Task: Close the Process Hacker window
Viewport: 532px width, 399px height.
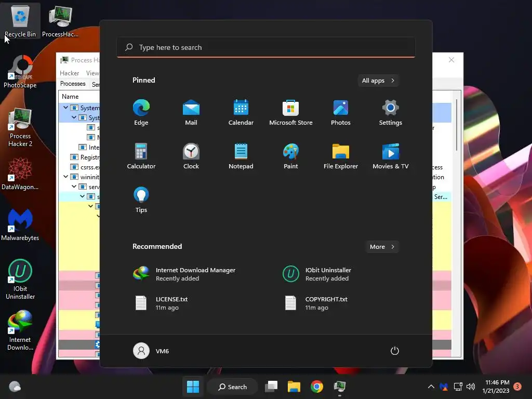Action: (x=451, y=60)
